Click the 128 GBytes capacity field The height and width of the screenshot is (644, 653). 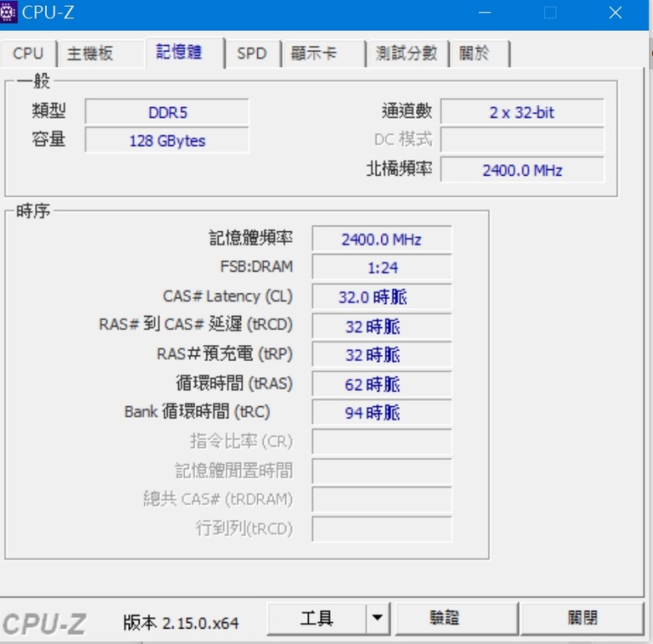(x=167, y=141)
